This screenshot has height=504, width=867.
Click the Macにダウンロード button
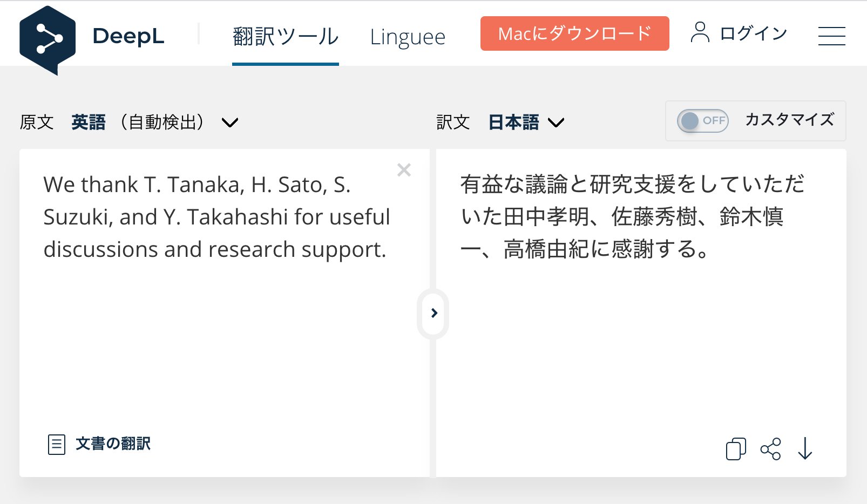575,33
